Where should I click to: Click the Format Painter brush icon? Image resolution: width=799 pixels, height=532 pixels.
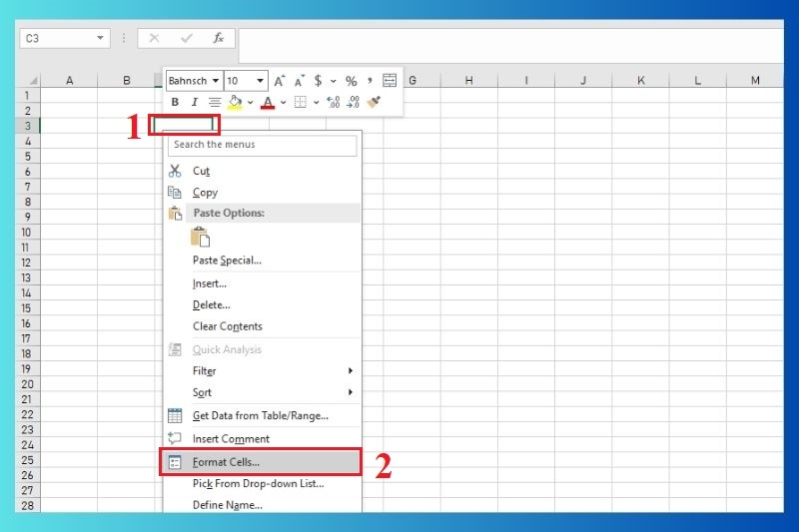pyautogui.click(x=374, y=102)
